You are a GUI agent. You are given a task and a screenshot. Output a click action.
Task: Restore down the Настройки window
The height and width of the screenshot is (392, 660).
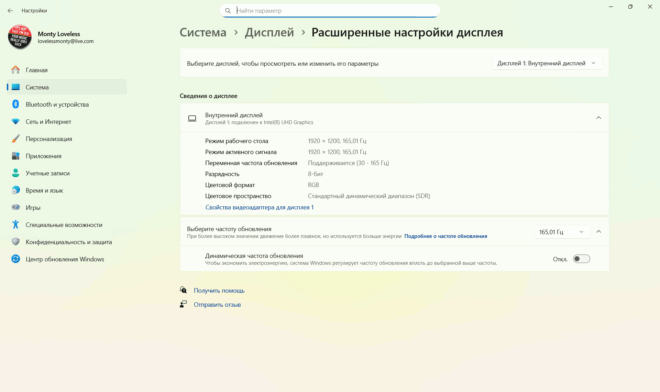[630, 7]
